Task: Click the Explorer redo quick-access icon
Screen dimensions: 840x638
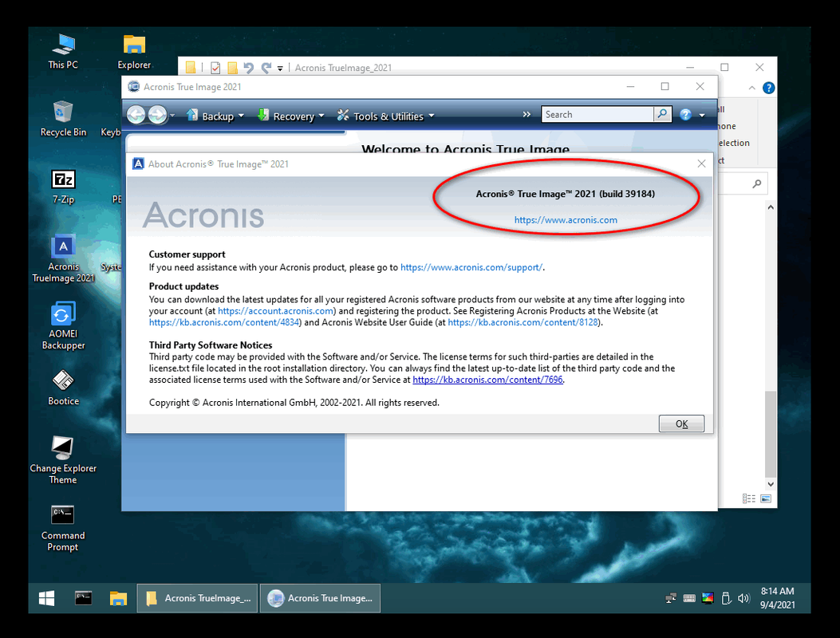Action: [x=266, y=68]
